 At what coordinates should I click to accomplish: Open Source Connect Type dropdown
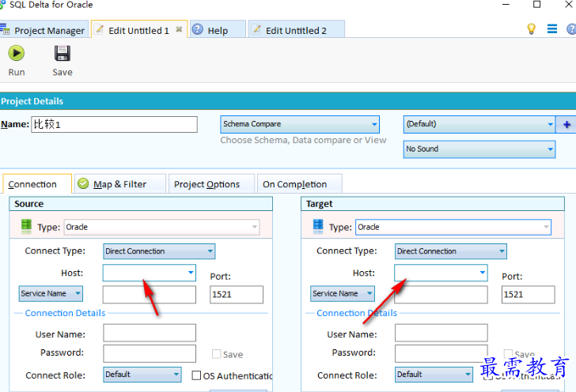159,251
